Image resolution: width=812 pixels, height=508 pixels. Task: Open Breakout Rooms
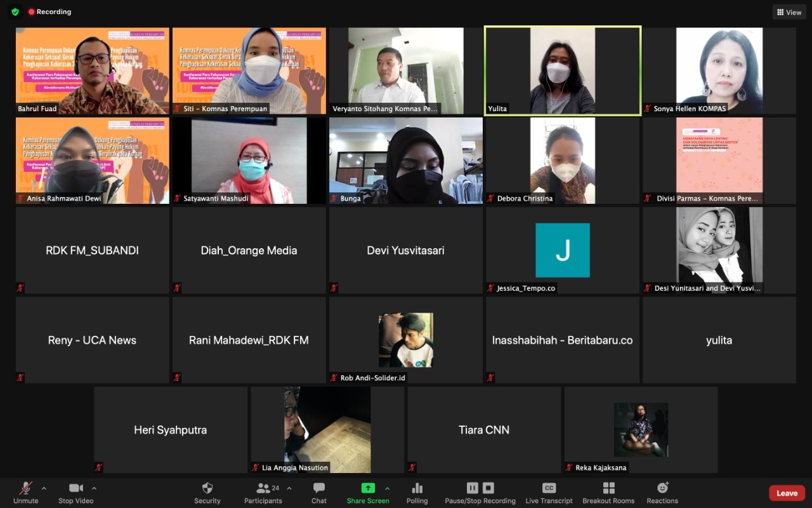click(x=608, y=488)
